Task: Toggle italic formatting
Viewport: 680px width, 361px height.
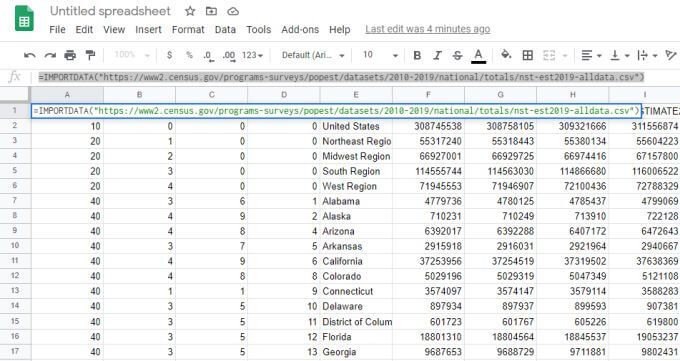Action: (x=437, y=55)
